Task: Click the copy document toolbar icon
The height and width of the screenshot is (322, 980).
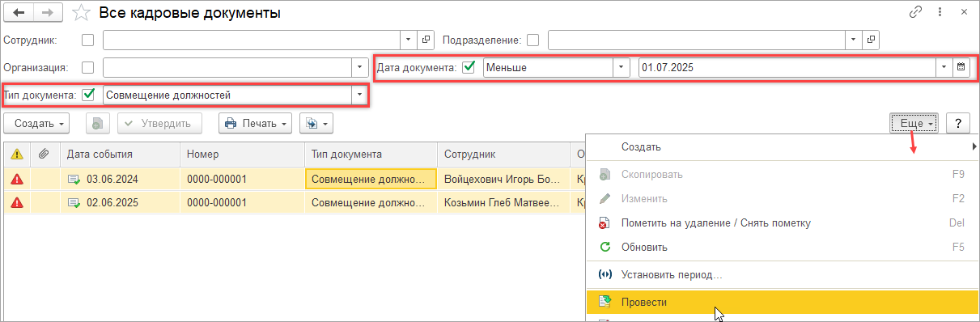Action: [x=97, y=124]
